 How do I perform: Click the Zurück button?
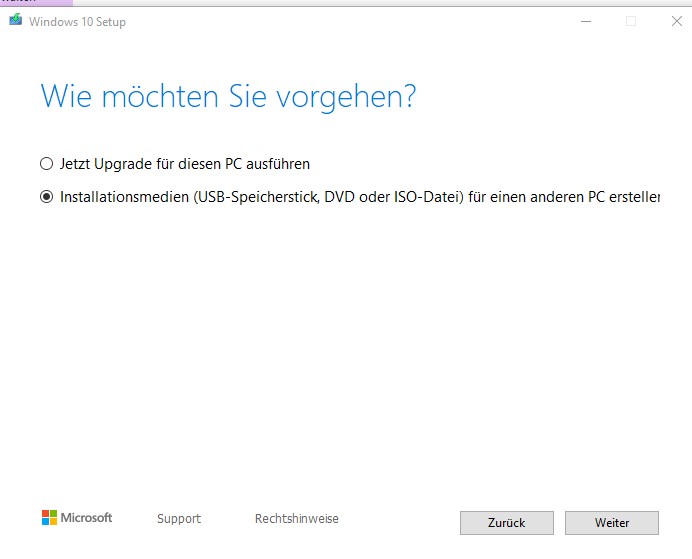tap(507, 523)
